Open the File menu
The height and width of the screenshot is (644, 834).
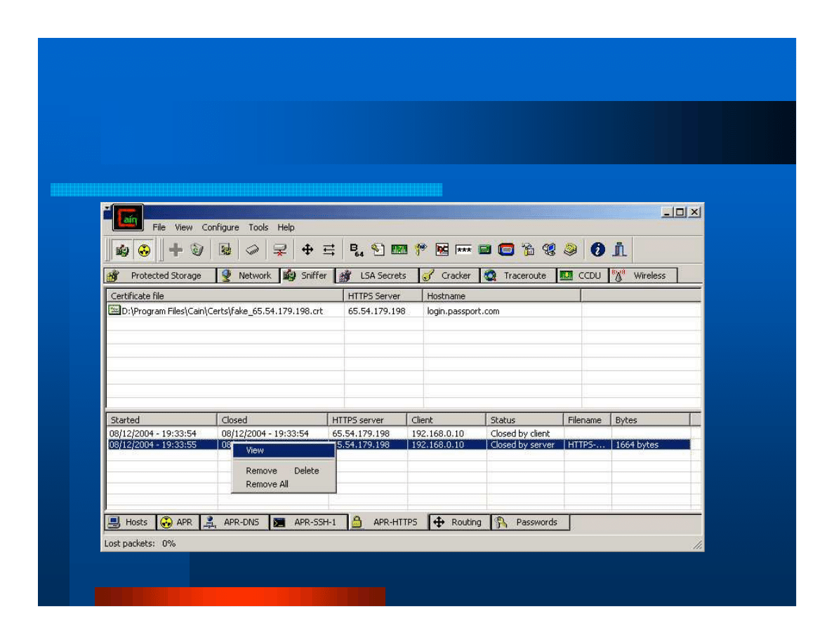click(159, 227)
